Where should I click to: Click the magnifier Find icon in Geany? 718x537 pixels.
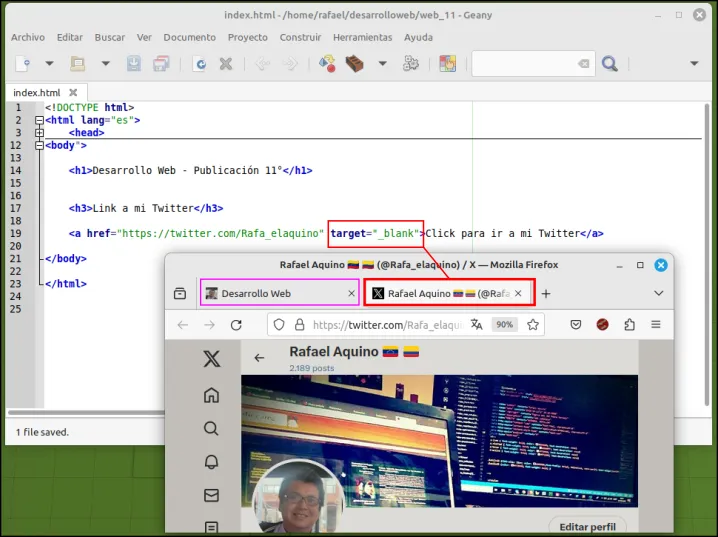[609, 64]
